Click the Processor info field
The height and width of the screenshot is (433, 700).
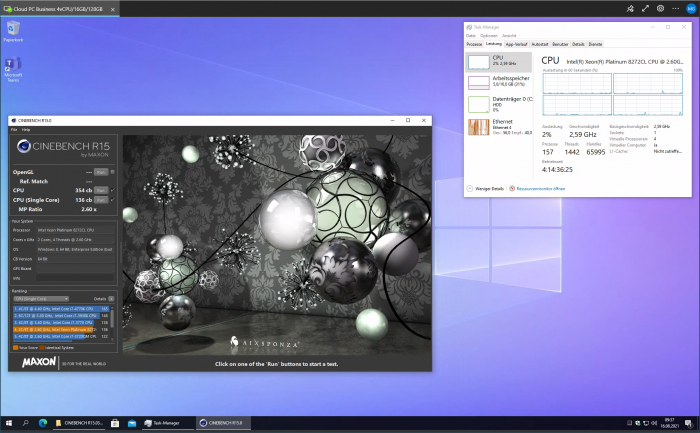(x=75, y=230)
